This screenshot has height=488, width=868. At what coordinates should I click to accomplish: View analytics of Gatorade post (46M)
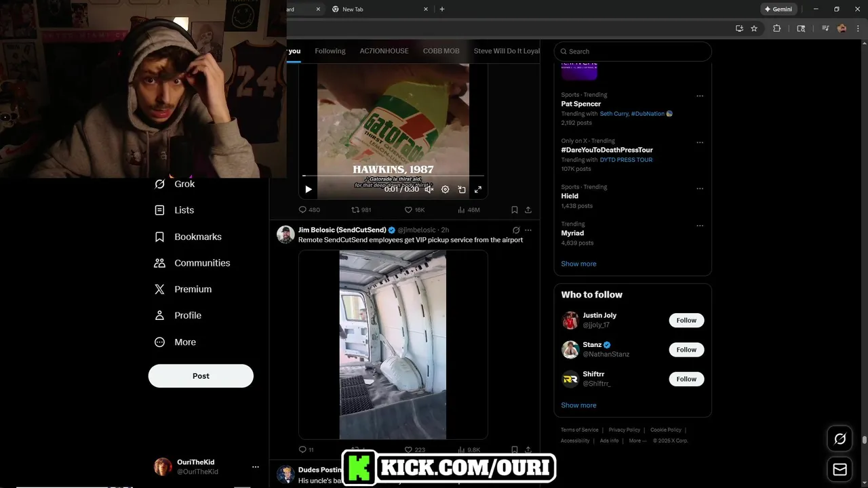[469, 210]
